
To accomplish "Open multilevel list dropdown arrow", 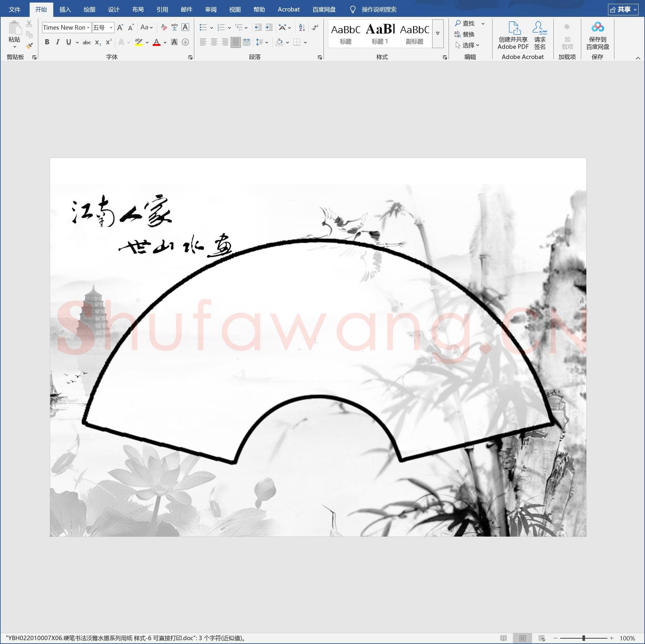I will pyautogui.click(x=246, y=28).
